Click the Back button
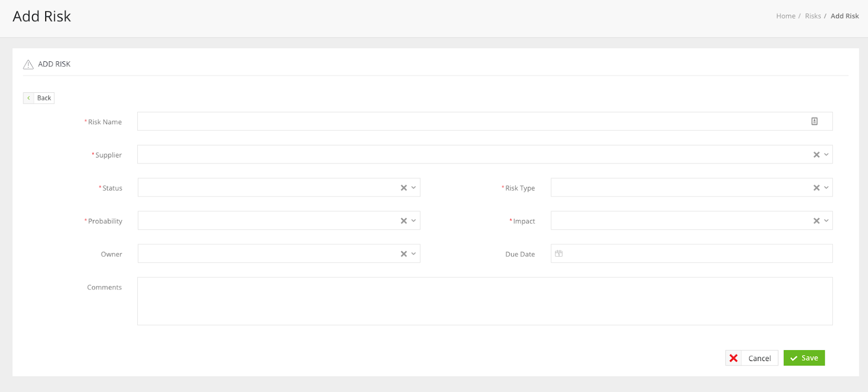 pyautogui.click(x=39, y=98)
